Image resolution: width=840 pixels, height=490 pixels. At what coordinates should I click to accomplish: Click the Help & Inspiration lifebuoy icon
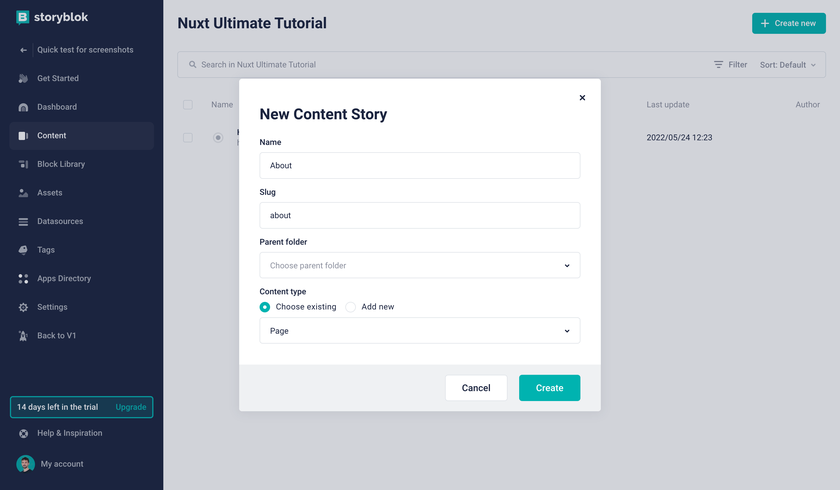click(24, 434)
